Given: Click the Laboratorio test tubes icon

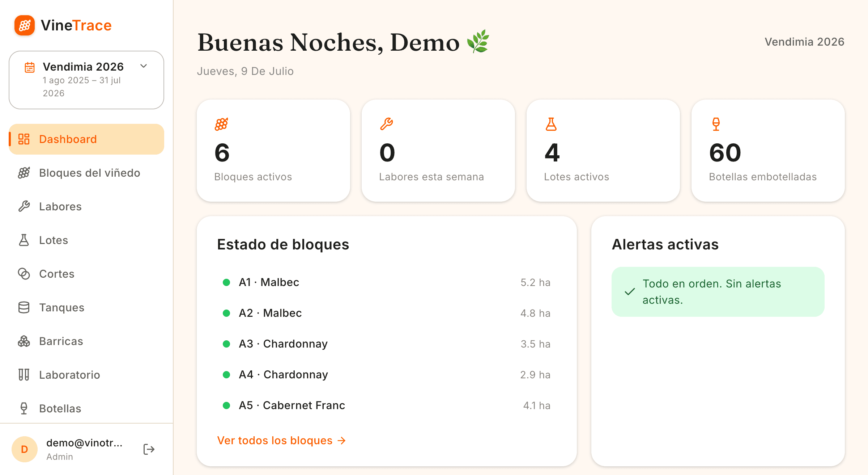Looking at the screenshot, I should (24, 375).
